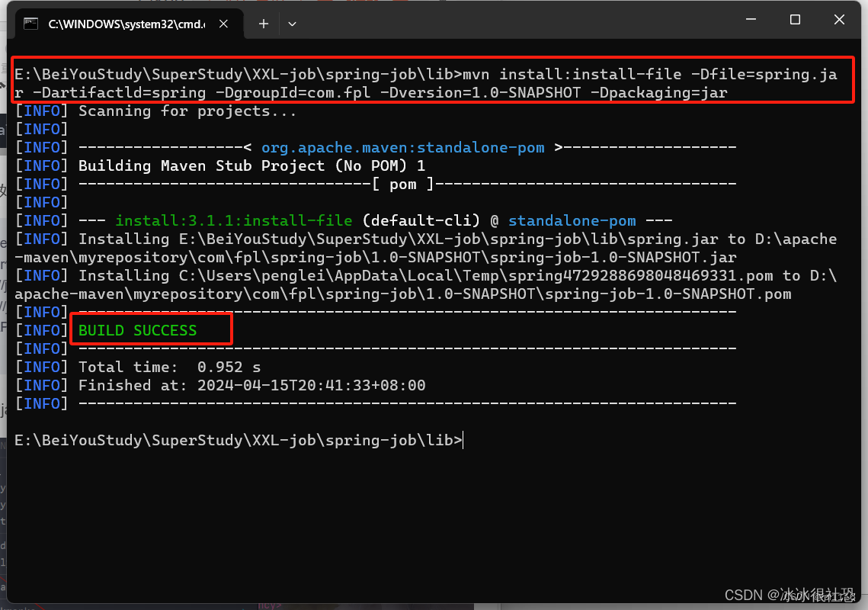Viewport: 868px width, 610px height.
Task: Click the '[ pom ]' separator label
Action: (x=403, y=184)
